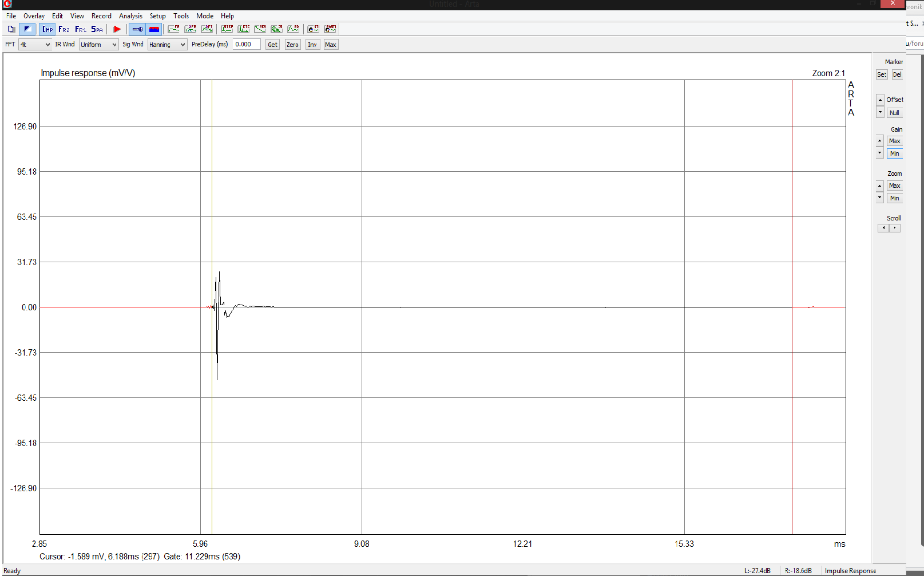Open the FFT size dropdown
Image resolution: width=924 pixels, height=576 pixels.
click(35, 45)
